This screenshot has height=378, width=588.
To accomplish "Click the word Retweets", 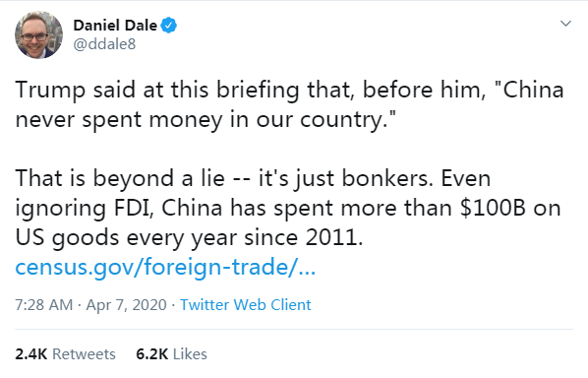I will click(84, 354).
